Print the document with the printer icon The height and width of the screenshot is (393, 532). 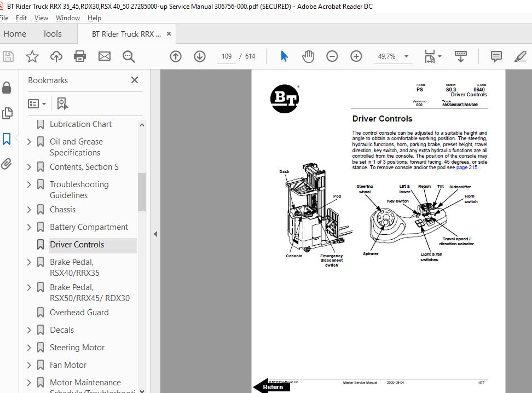pyautogui.click(x=80, y=56)
